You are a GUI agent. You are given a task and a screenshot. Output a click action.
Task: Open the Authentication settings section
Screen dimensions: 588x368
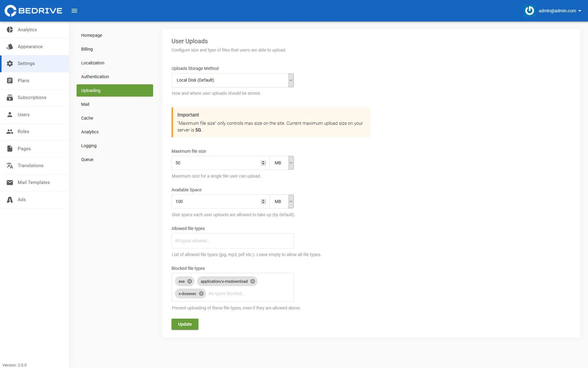pyautogui.click(x=95, y=77)
